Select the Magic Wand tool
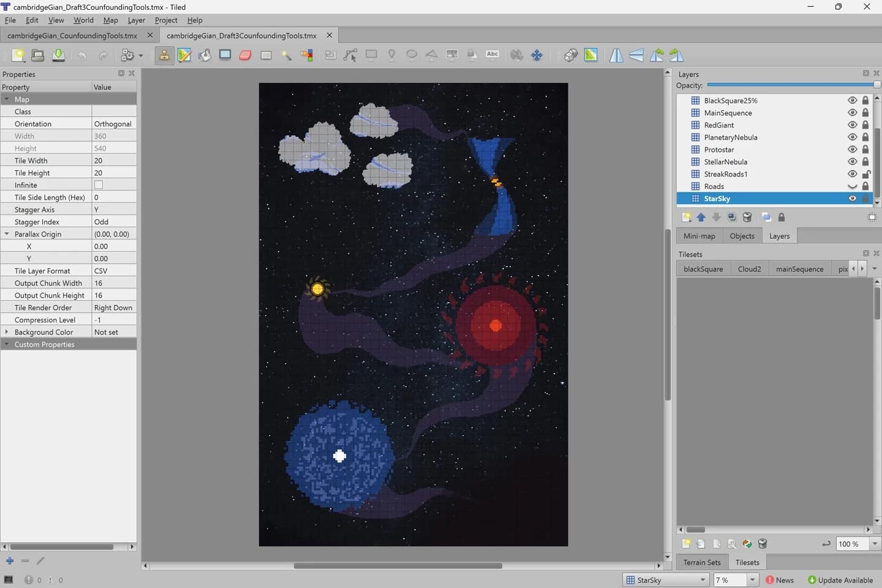The width and height of the screenshot is (882, 588). tap(286, 55)
